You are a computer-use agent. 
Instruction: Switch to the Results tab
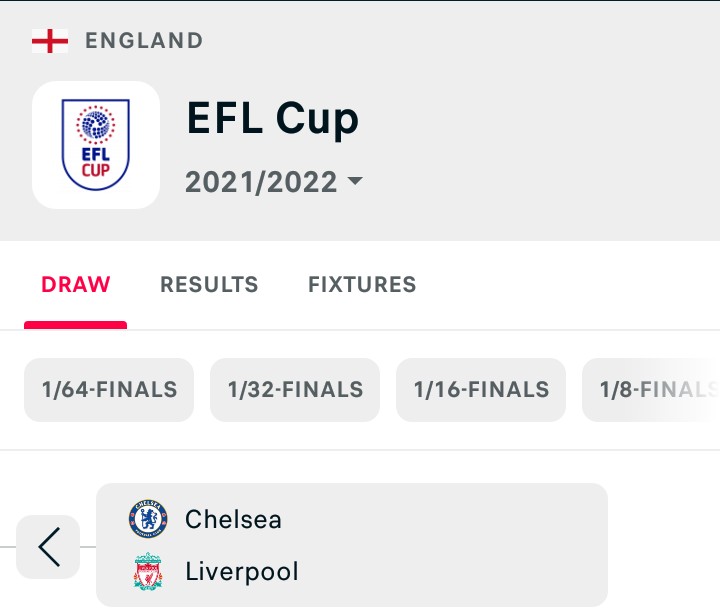click(x=209, y=284)
